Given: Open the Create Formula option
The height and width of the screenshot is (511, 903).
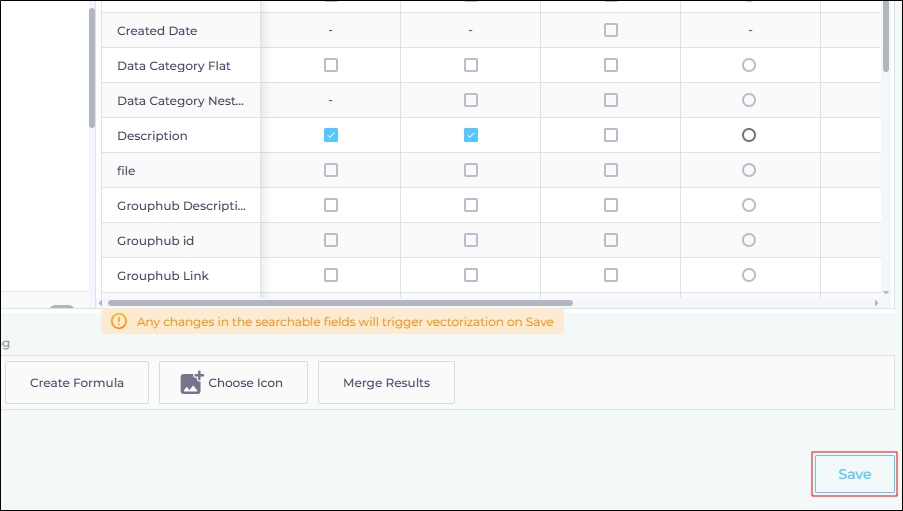Looking at the screenshot, I should click(x=77, y=383).
